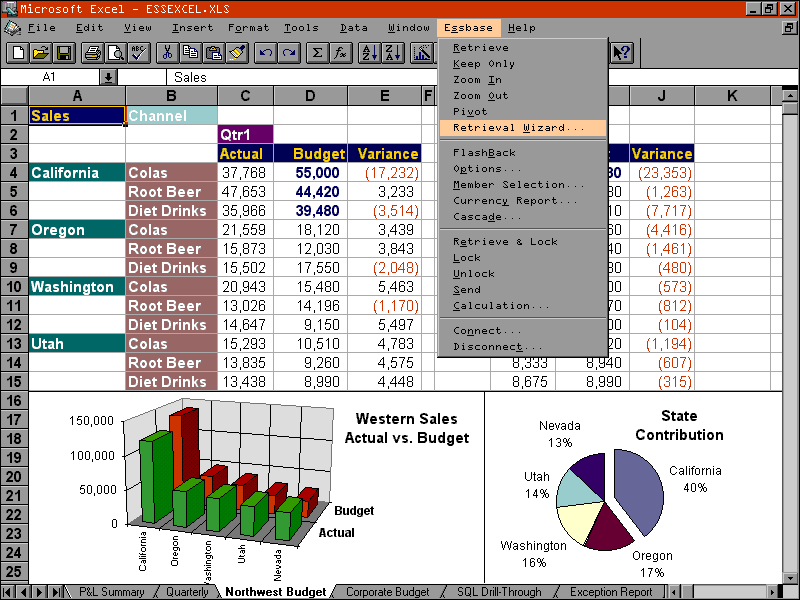Switch to the Corporate Budget sheet tab
Viewport: 800px width, 600px height.
[x=388, y=592]
